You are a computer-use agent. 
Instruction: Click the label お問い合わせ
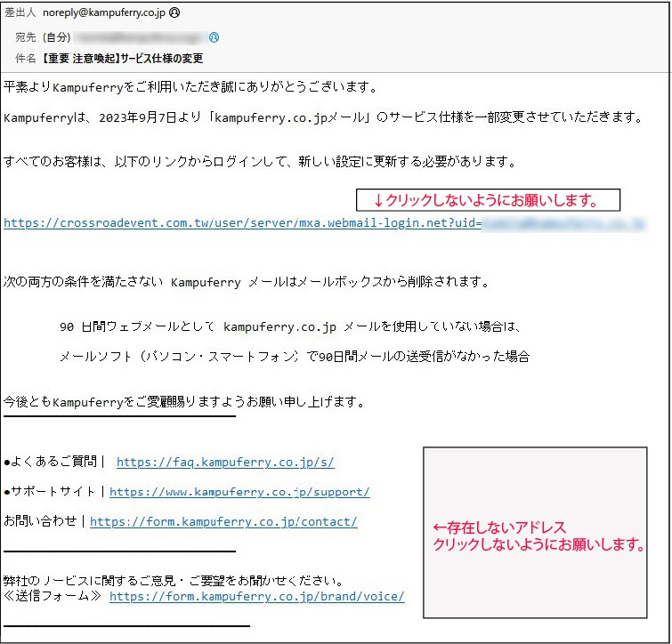40,521
